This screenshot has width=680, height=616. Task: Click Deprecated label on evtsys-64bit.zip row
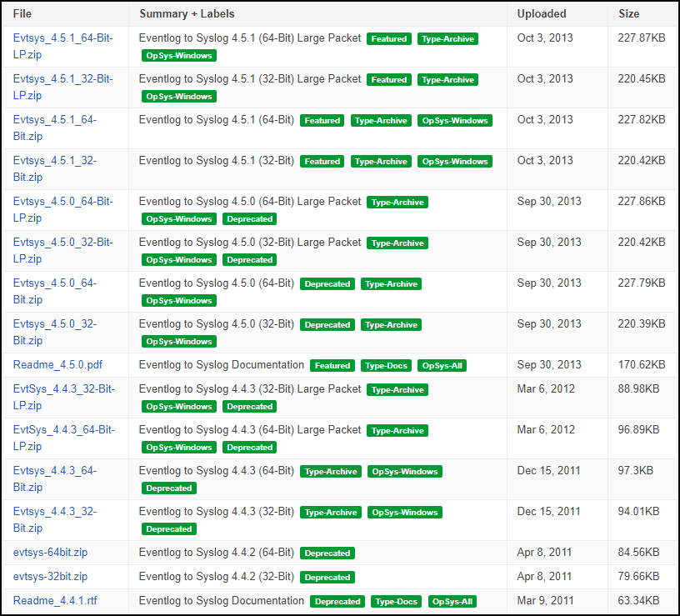pyautogui.click(x=327, y=553)
